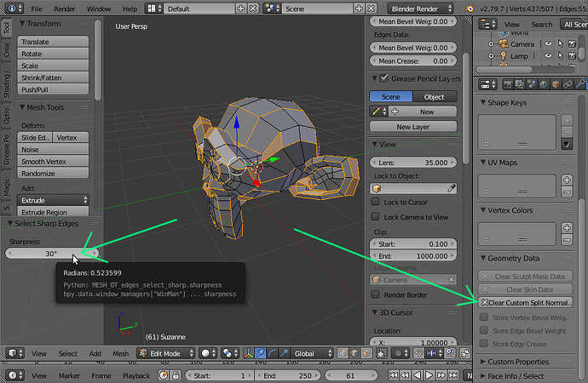This screenshot has width=588, height=383.
Task: Open the Playback menu in timeline
Action: (x=136, y=375)
